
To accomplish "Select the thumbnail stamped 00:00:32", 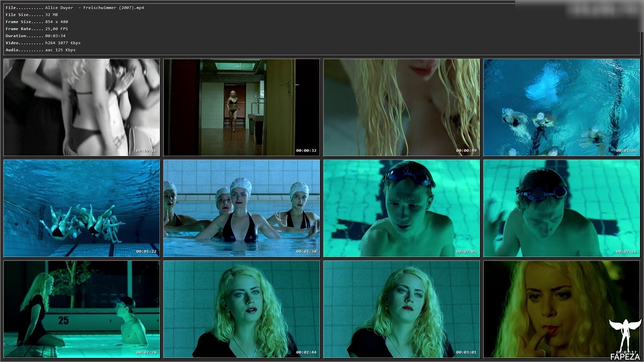I will point(241,107).
